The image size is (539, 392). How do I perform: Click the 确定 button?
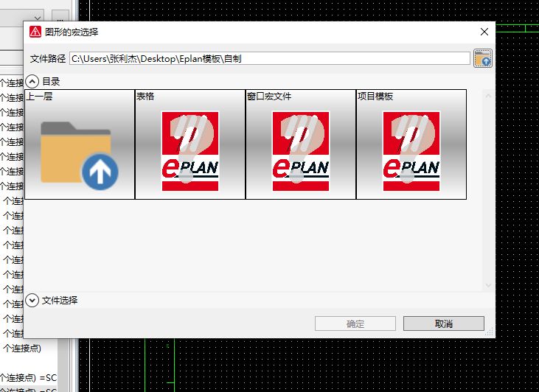[x=355, y=323]
